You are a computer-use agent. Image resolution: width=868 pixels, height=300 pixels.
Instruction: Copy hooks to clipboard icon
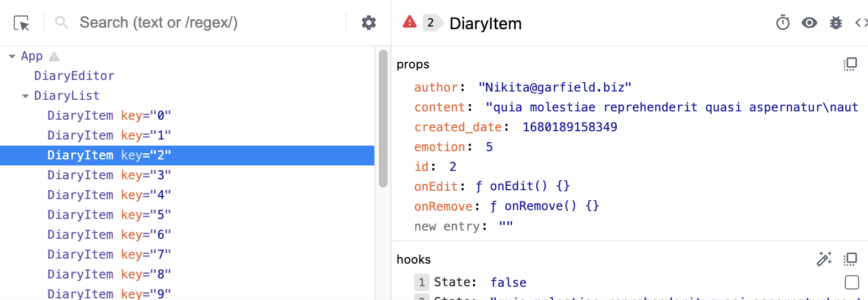pos(850,259)
